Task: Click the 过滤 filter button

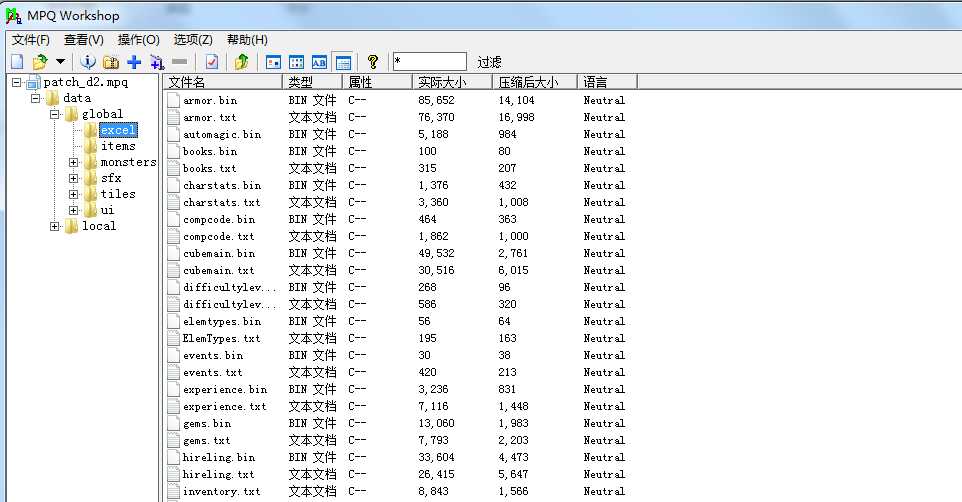Action: click(x=490, y=62)
